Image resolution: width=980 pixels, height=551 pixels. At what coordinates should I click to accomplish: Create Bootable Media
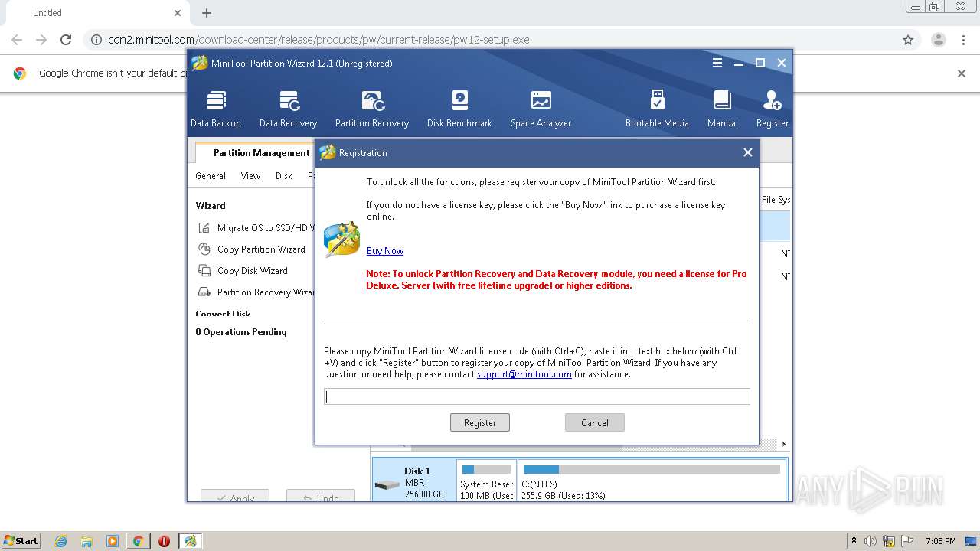click(657, 109)
